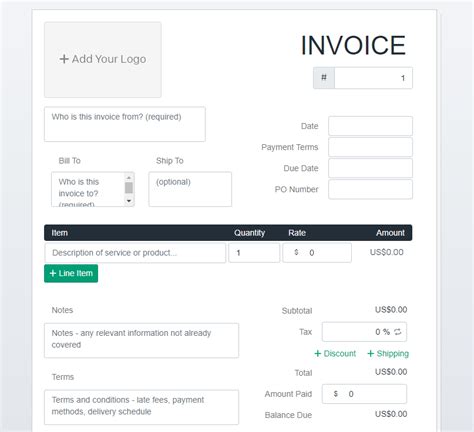
Task: Click the line item Quantity field showing 1
Action: pyautogui.click(x=254, y=253)
